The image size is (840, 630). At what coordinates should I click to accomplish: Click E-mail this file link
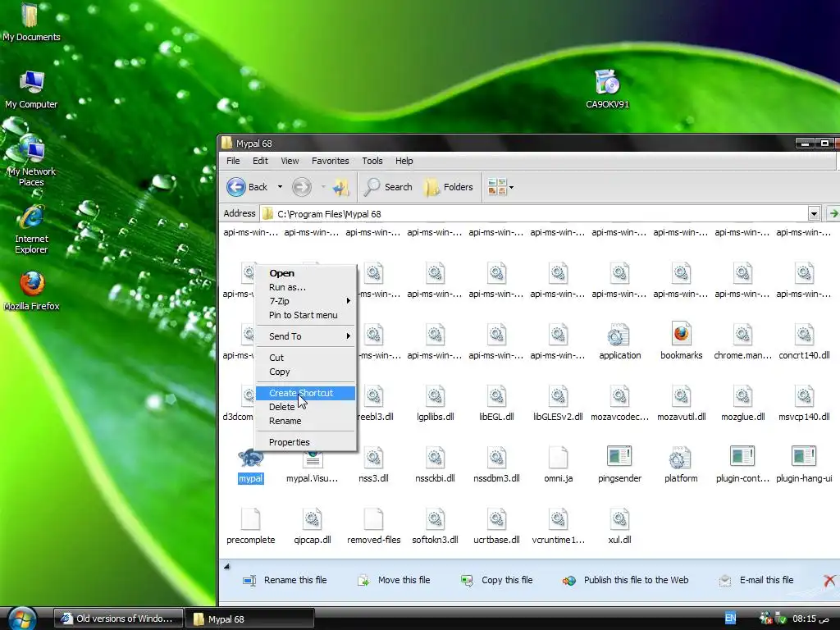pyautogui.click(x=756, y=580)
